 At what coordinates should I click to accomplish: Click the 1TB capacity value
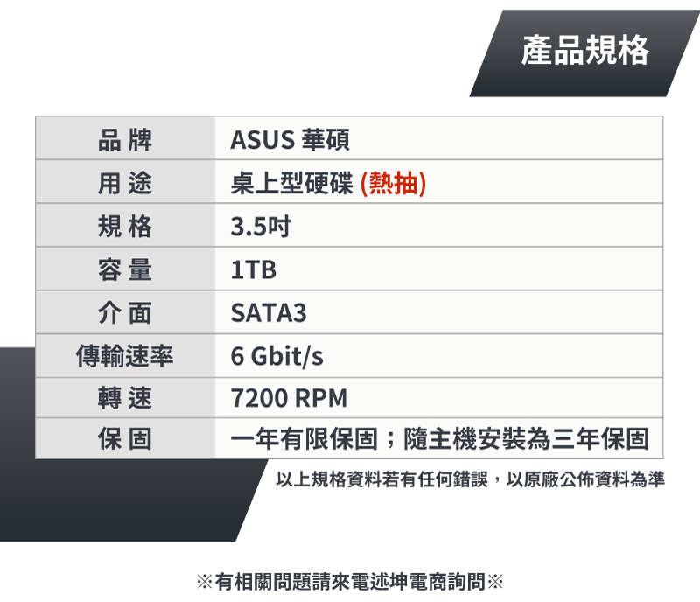coord(254,269)
